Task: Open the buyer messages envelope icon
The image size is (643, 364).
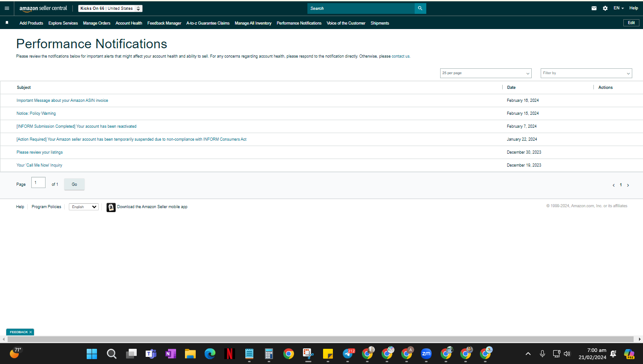Action: (x=594, y=8)
